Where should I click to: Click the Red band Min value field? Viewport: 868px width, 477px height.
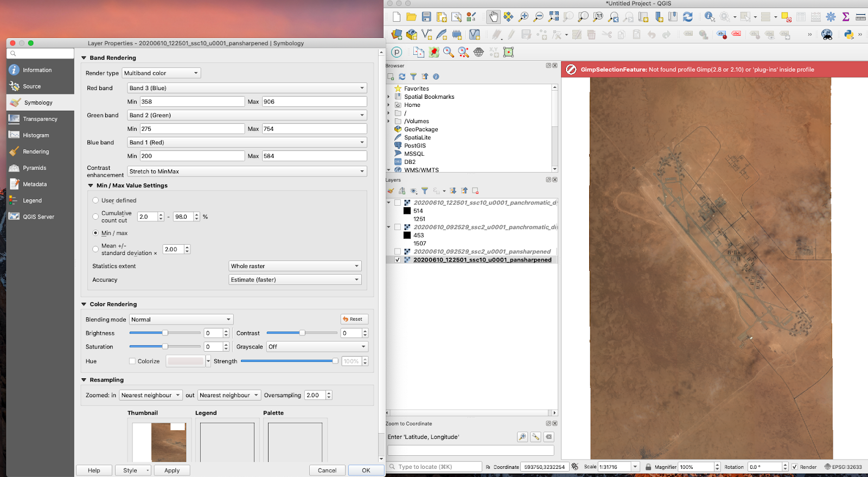coord(192,101)
